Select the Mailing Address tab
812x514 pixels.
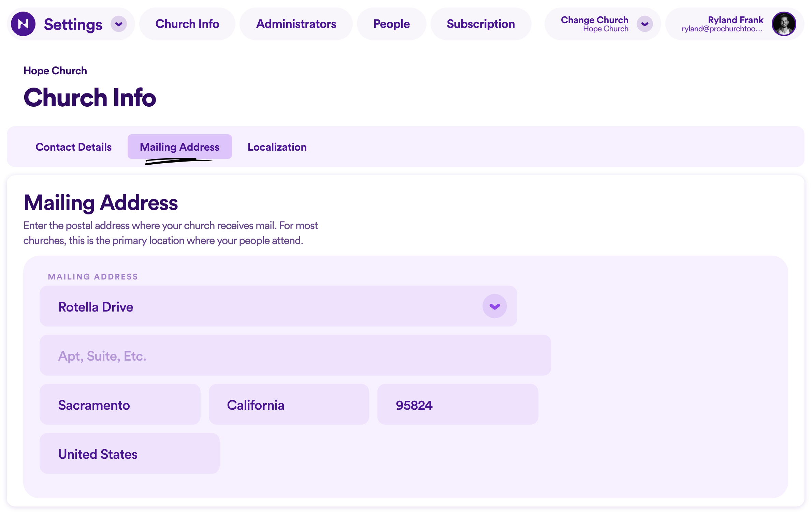click(x=179, y=147)
